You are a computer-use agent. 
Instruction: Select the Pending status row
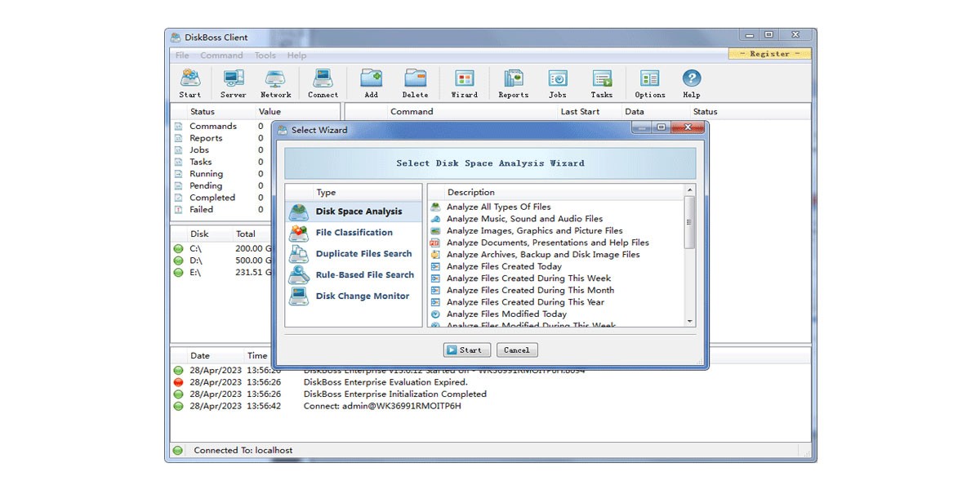(x=220, y=185)
